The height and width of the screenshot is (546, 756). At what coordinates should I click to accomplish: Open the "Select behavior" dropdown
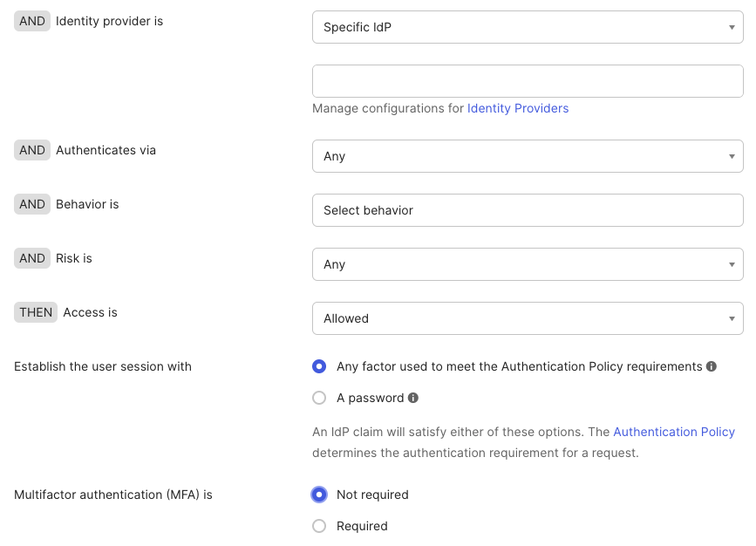(528, 210)
